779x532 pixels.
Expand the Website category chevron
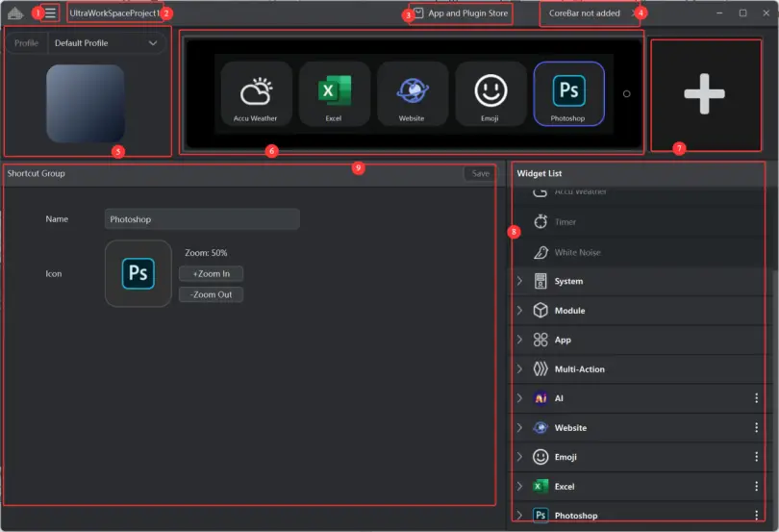click(519, 427)
